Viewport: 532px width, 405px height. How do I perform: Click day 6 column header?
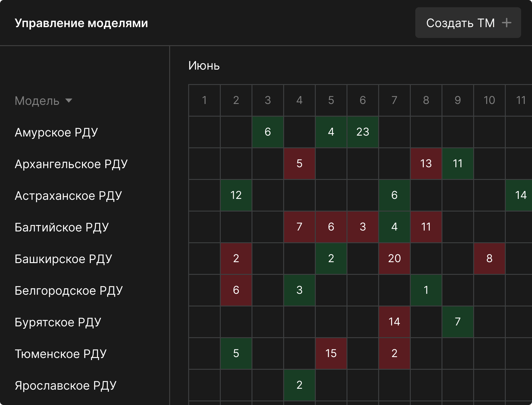click(363, 100)
